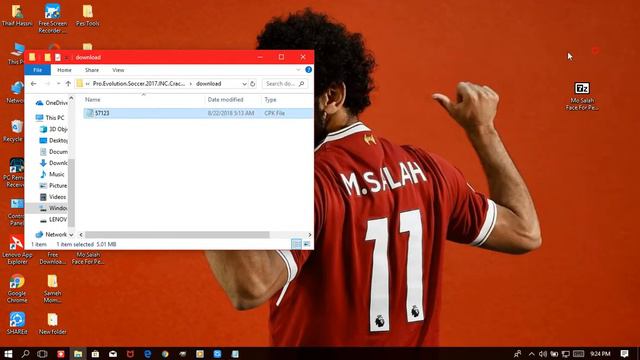Show hidden system tray icons
640x360 pixels.
pos(531,353)
